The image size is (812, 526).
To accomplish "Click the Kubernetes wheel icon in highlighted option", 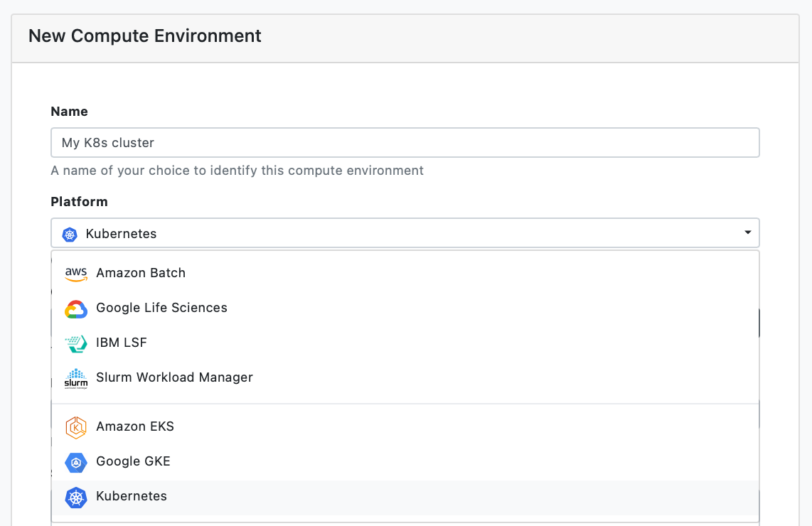I will [76, 497].
